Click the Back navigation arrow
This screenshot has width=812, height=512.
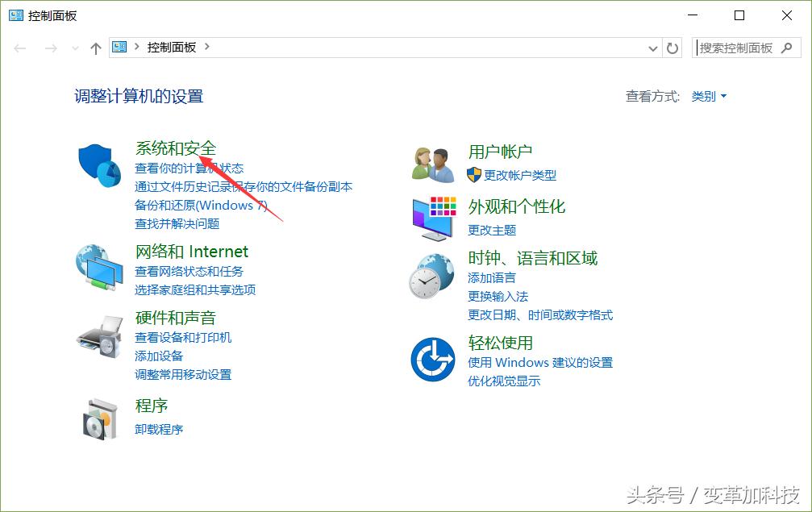tap(20, 48)
